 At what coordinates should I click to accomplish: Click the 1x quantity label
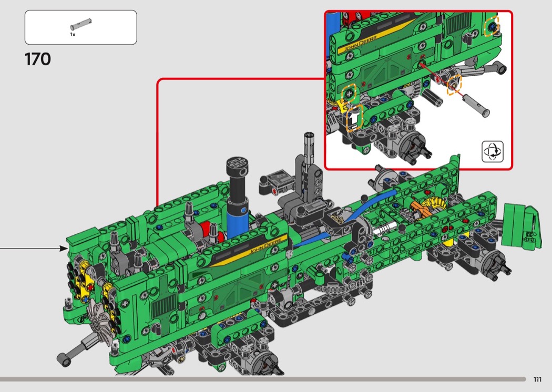pos(73,34)
